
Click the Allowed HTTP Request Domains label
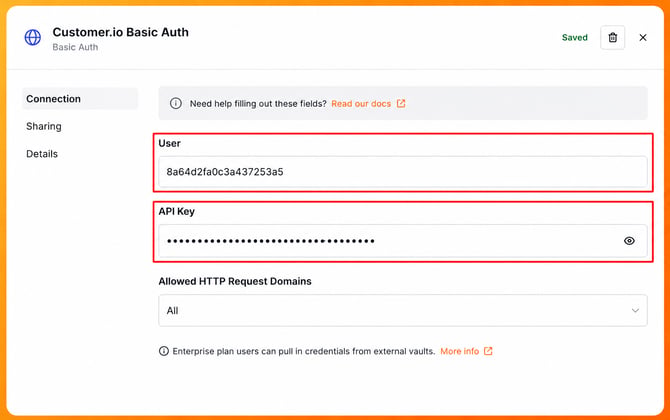pos(235,282)
